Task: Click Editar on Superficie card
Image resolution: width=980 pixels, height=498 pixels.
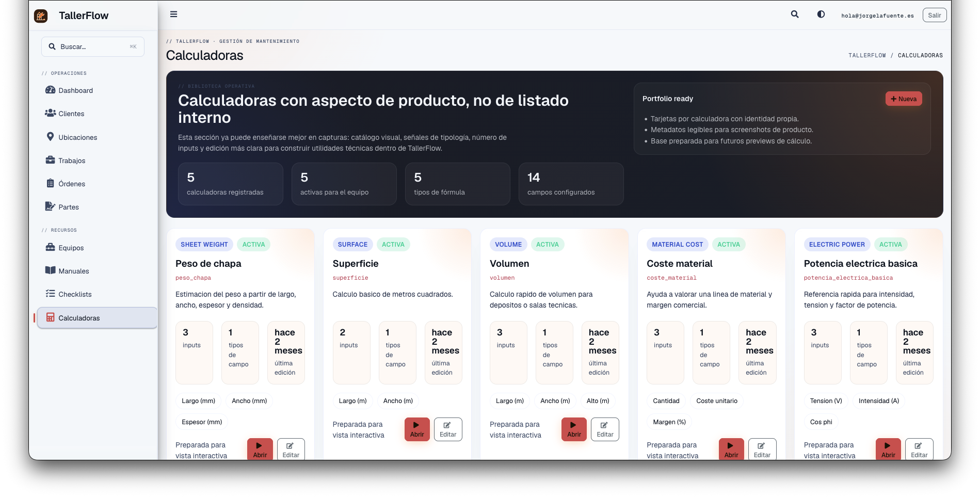Action: (448, 429)
